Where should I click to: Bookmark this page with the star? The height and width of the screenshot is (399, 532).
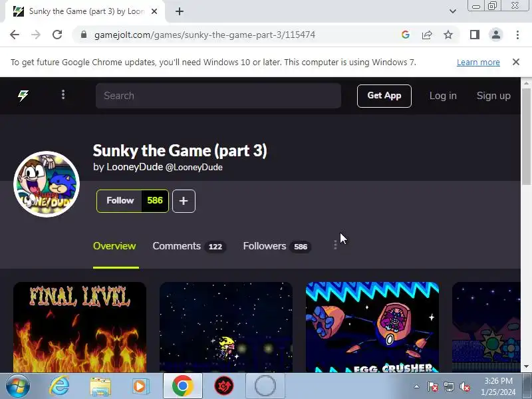click(448, 35)
